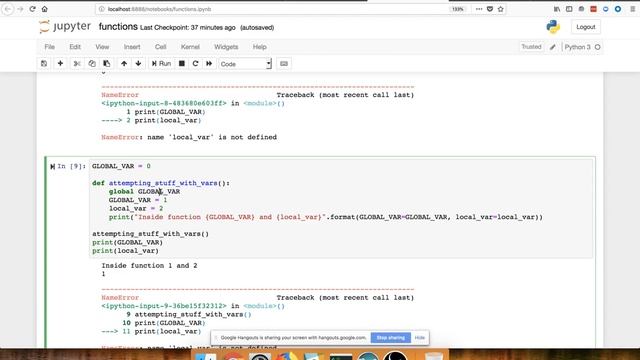Click the run-cell icon beside In [9]
Image resolution: width=640 pixels, height=360 pixels.
pos(52,167)
